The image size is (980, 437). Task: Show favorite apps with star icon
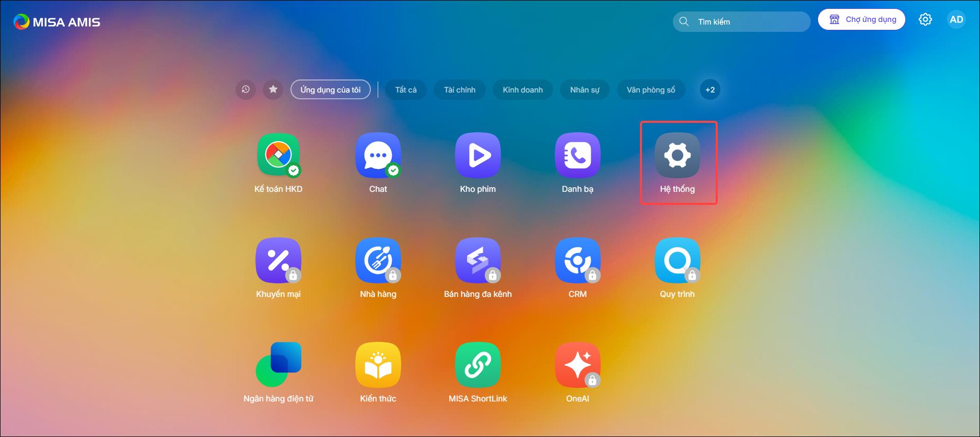[273, 89]
